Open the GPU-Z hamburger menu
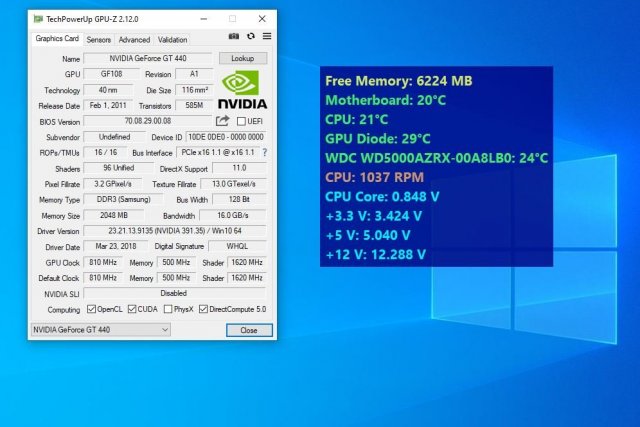The width and height of the screenshot is (640, 427). click(267, 36)
